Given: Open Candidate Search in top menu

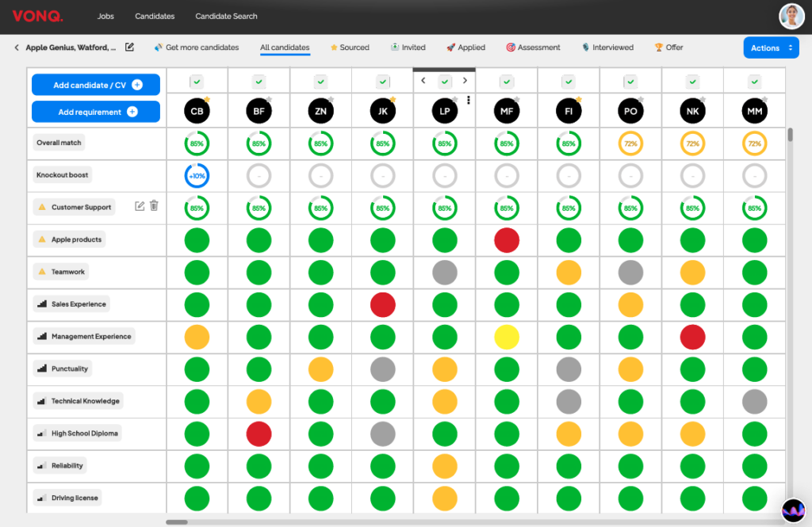Looking at the screenshot, I should [226, 16].
